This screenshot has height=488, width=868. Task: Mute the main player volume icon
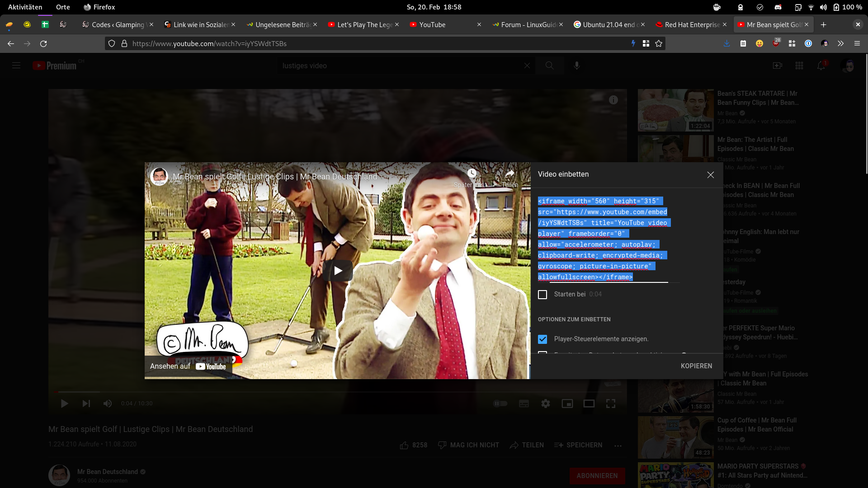108,404
